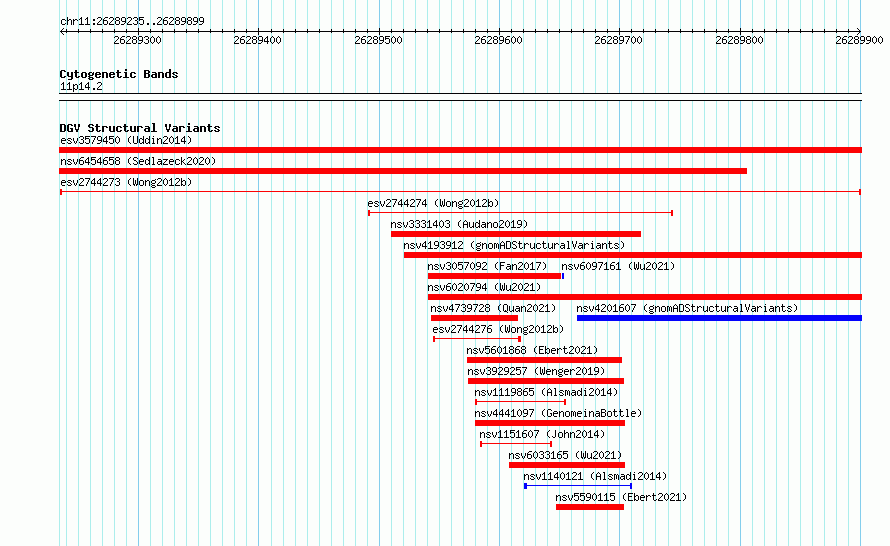Click ruler position 26289300

pyautogui.click(x=137, y=40)
